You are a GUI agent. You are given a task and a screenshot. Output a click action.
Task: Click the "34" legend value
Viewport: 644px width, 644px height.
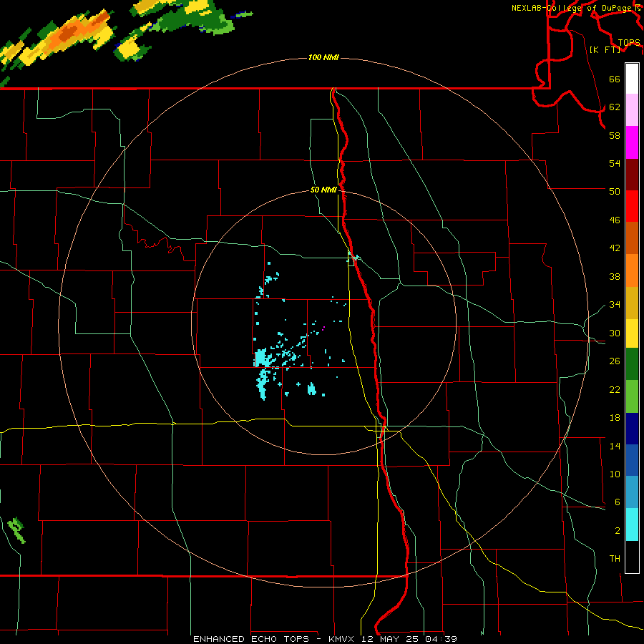point(615,305)
